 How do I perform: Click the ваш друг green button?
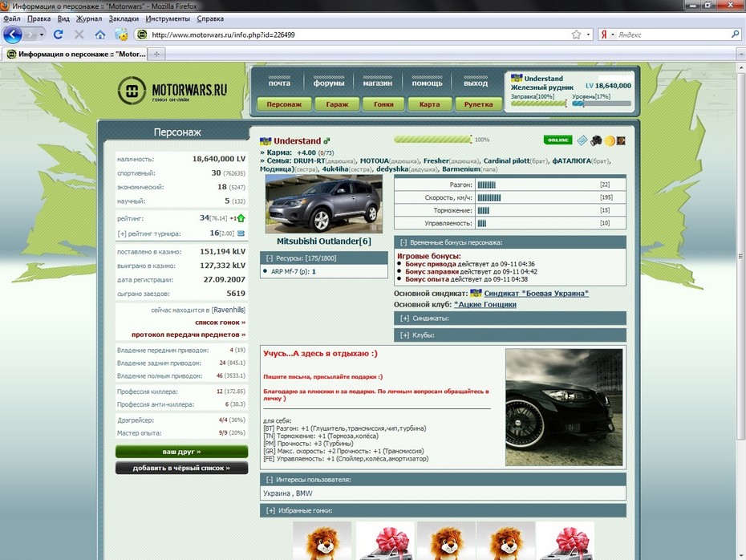click(x=182, y=452)
